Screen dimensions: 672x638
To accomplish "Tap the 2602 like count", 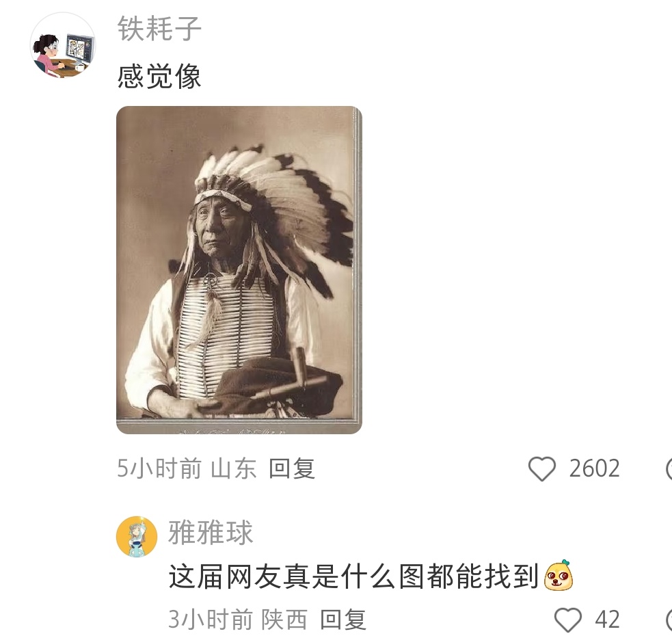I will (595, 468).
